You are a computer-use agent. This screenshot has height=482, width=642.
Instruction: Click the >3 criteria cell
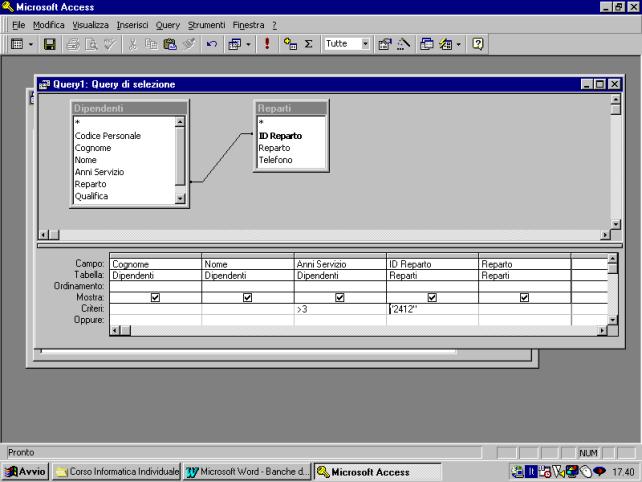tap(340, 309)
